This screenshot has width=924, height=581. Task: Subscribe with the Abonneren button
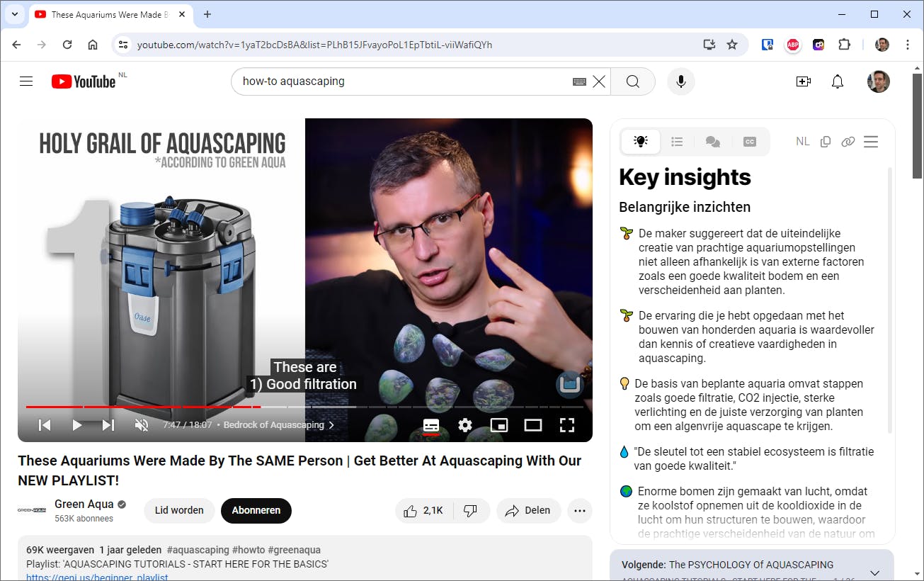(256, 510)
